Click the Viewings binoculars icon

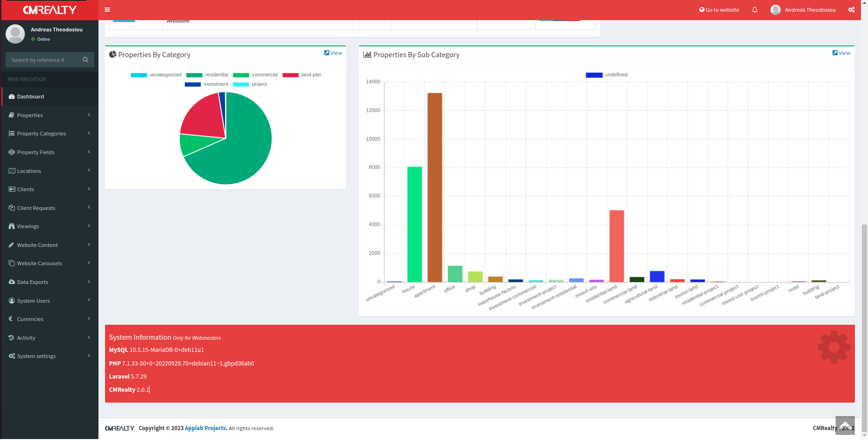coord(12,226)
